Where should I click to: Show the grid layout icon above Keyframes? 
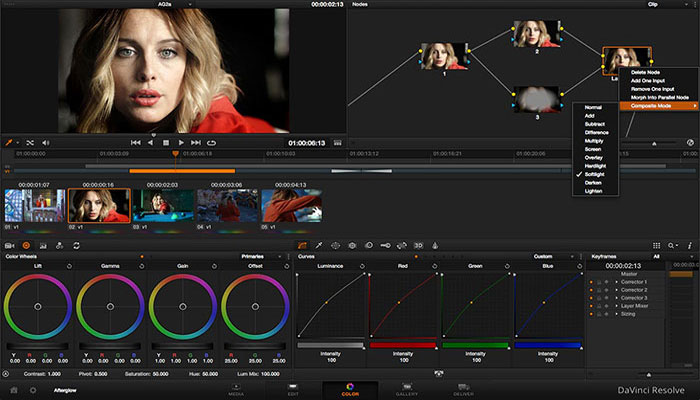click(x=656, y=246)
